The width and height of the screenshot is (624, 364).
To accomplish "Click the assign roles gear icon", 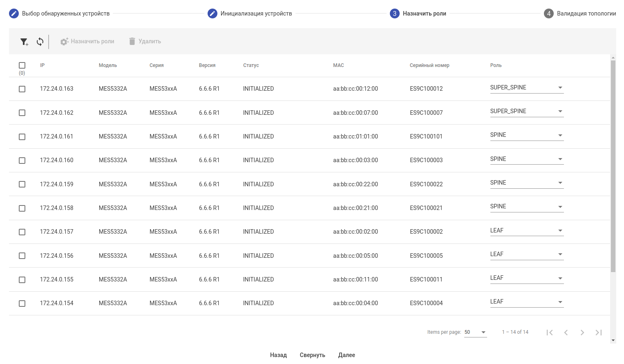I will click(64, 42).
